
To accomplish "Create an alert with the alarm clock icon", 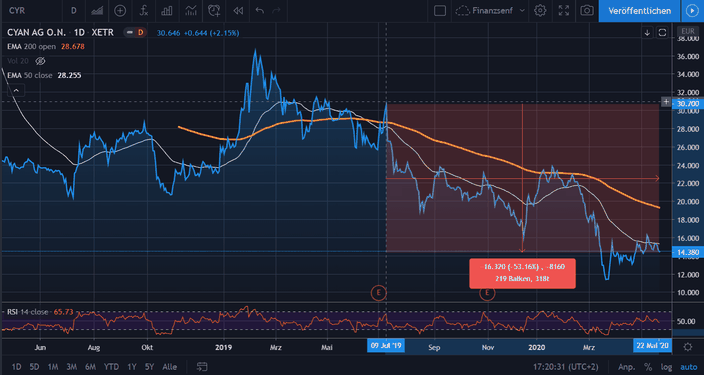I will coord(214,10).
